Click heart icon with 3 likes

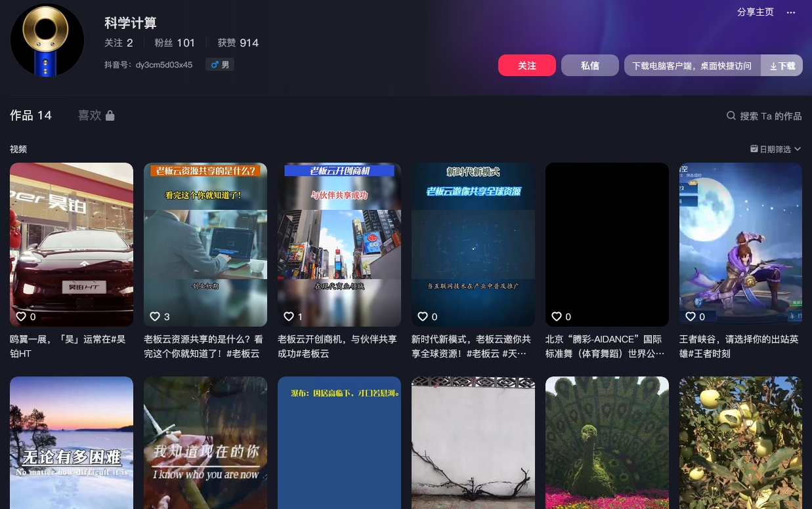coord(155,316)
